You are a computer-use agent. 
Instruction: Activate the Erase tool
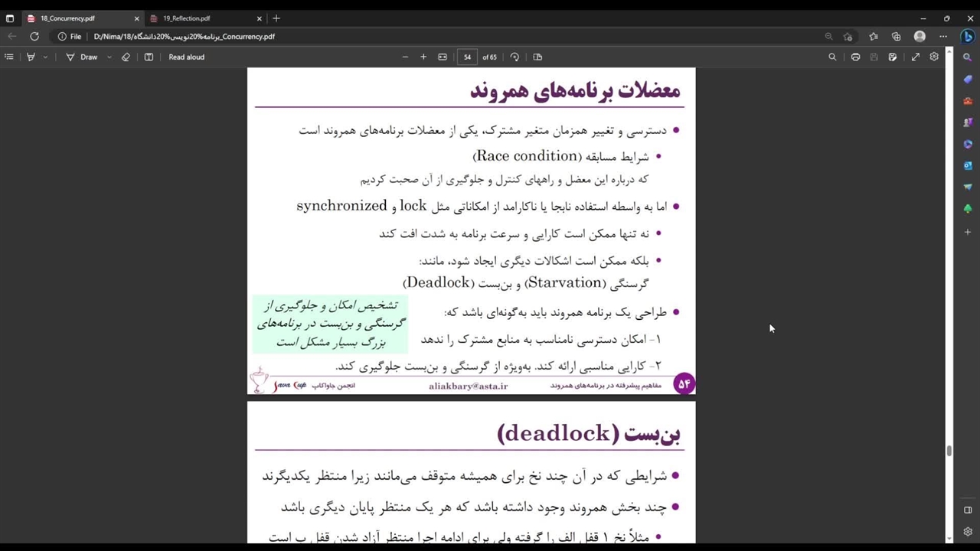[x=126, y=57]
